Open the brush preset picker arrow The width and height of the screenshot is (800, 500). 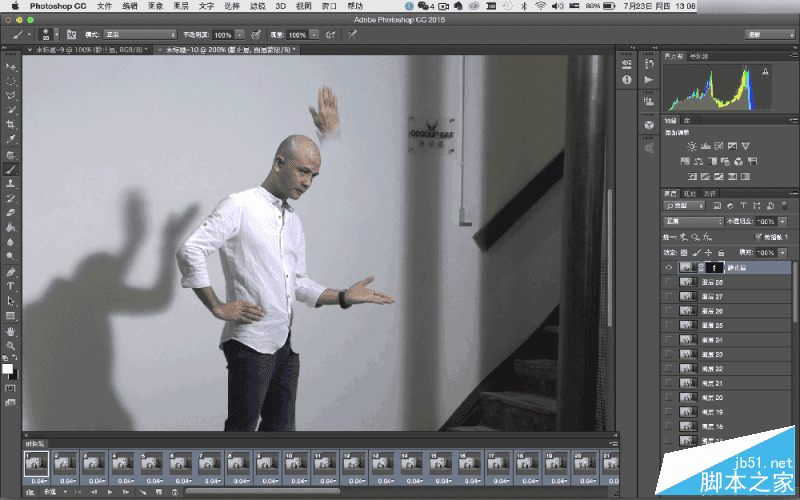[x=57, y=35]
